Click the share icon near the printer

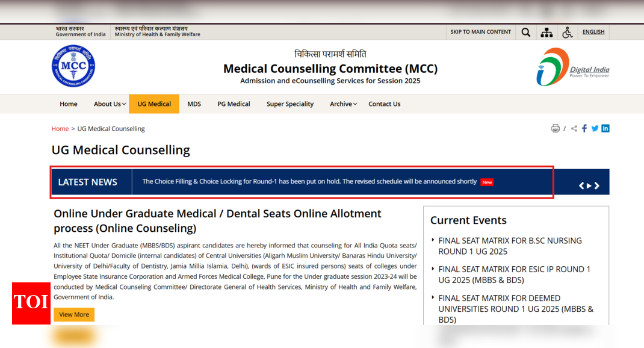[x=574, y=129]
